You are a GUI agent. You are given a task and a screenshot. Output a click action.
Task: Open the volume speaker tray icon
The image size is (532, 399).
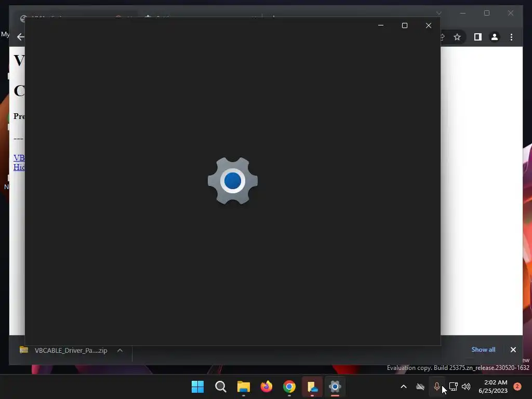click(466, 387)
